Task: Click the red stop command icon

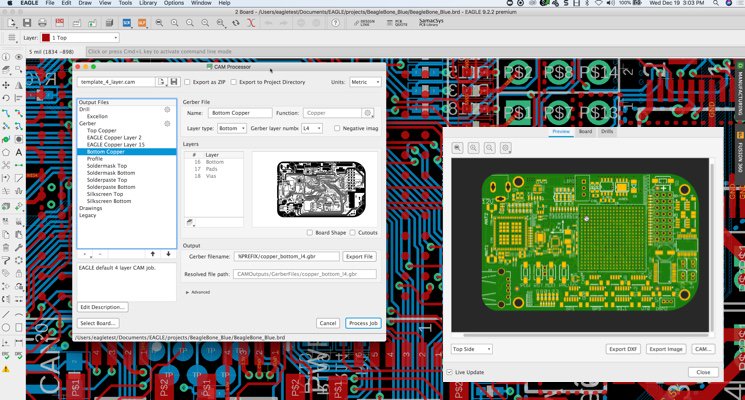Action: [x=251, y=23]
